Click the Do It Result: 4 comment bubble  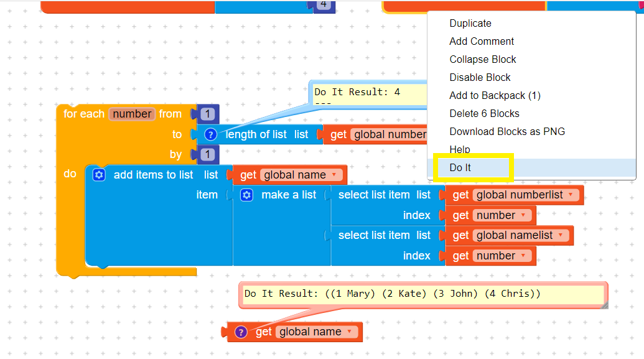point(368,95)
